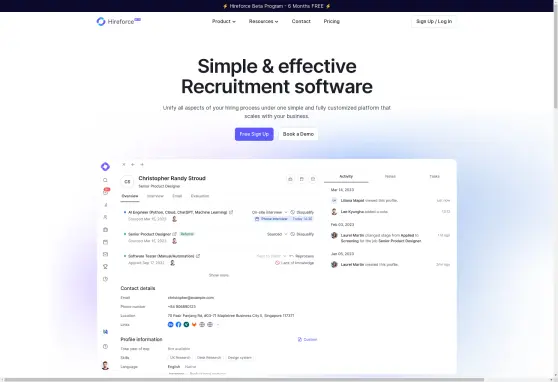Viewport: 558px width, 382px height.
Task: Click the user avatar at sidebar bottom
Action: [x=105, y=365]
